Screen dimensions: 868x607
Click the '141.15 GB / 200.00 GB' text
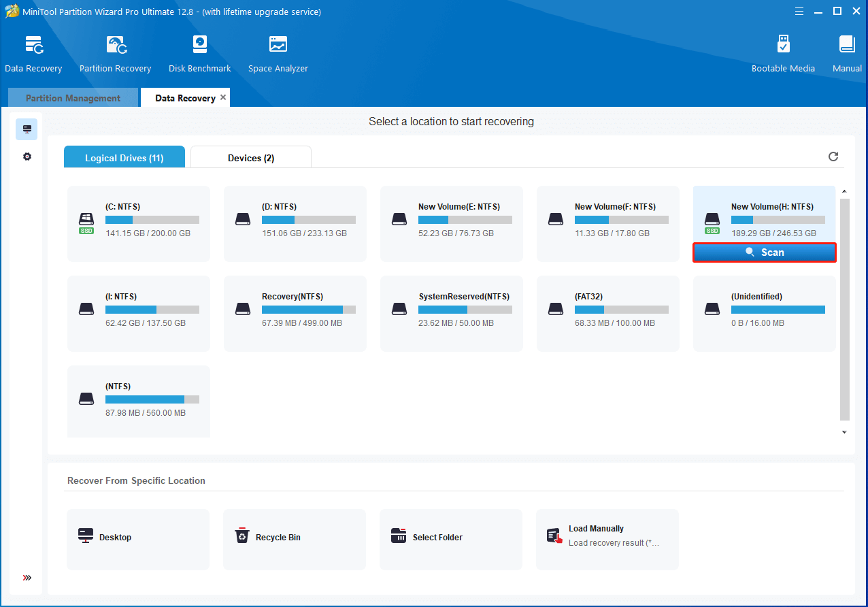point(148,233)
